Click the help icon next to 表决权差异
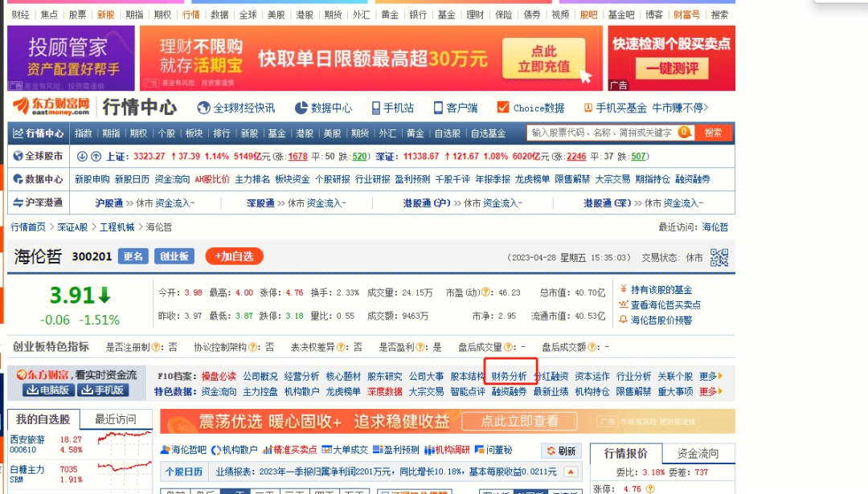This screenshot has height=494, width=868. click(x=342, y=347)
